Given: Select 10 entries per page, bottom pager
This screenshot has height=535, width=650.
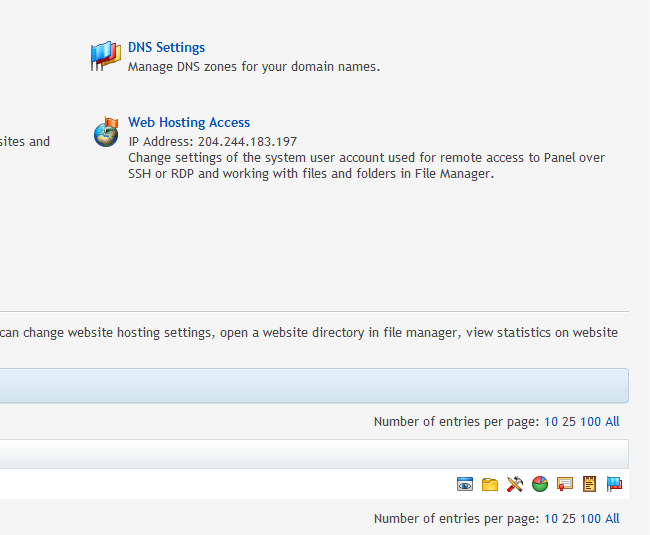Looking at the screenshot, I should [550, 519].
